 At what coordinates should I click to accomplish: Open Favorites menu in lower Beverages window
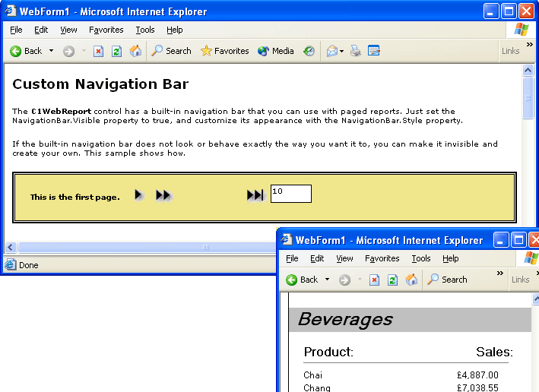(382, 258)
